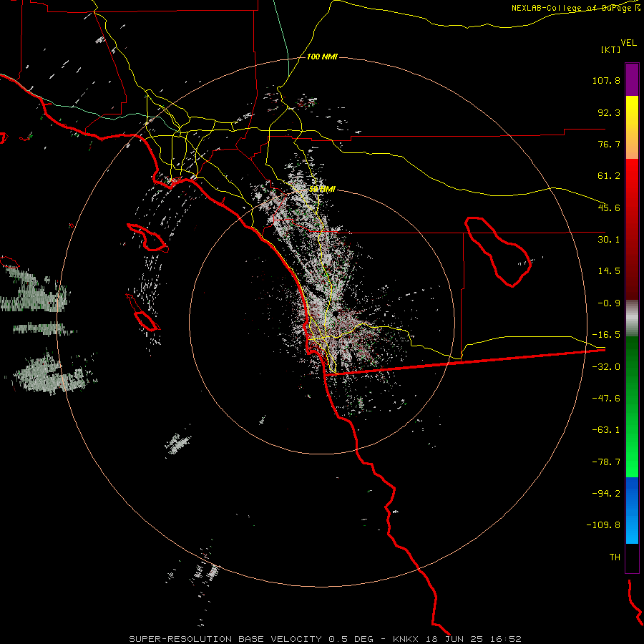Select the 107.8 velocity label
This screenshot has width=644, height=644.
606,80
